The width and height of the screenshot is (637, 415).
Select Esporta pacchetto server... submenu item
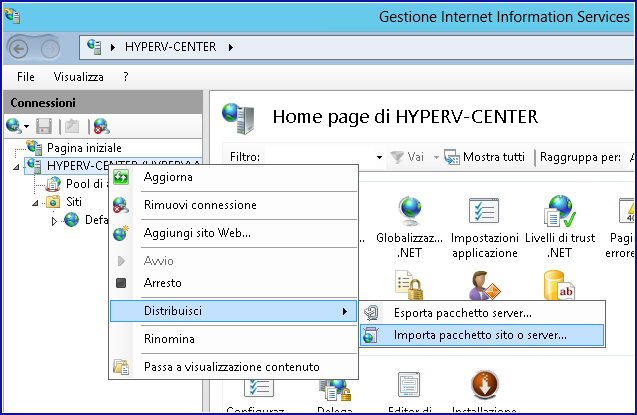coord(483,313)
